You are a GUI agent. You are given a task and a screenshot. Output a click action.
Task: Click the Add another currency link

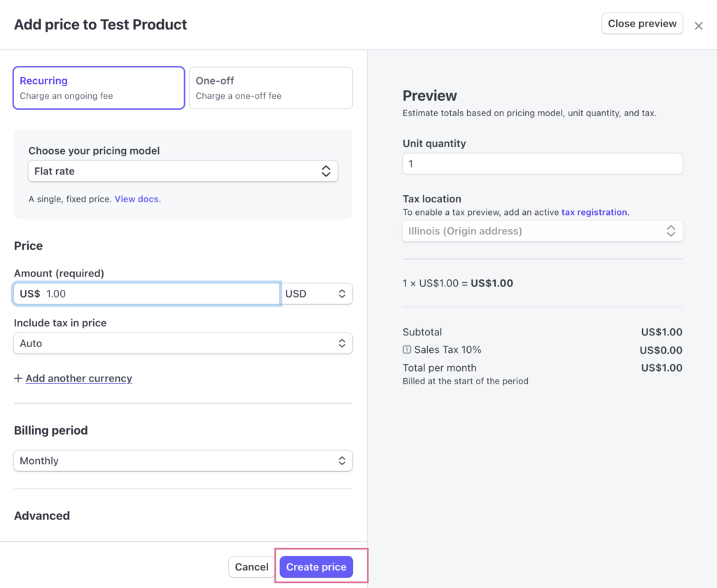[78, 378]
